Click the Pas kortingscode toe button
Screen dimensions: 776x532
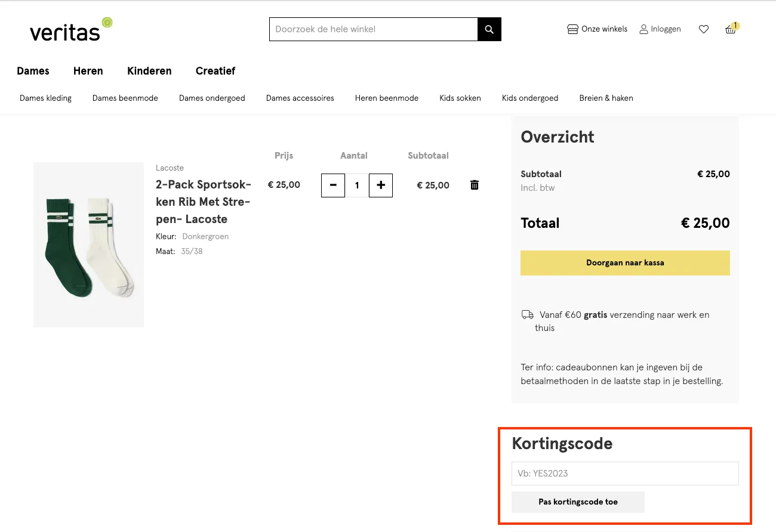point(577,502)
